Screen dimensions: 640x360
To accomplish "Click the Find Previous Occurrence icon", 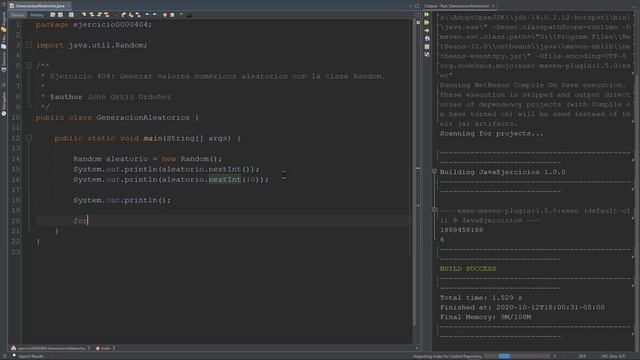I will 92,15.
